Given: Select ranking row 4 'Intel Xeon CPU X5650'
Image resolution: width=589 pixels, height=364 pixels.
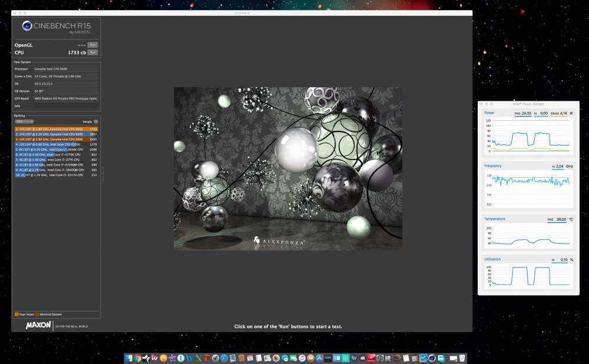Looking at the screenshot, I should coord(57,144).
